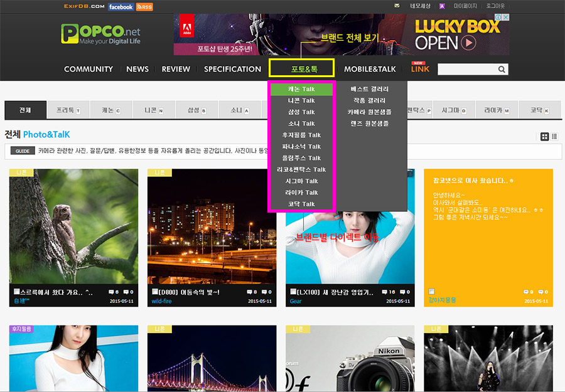Open 렌즈 원본샘플 from dropdown
Viewport: 565px width, 392px height.
(370, 124)
